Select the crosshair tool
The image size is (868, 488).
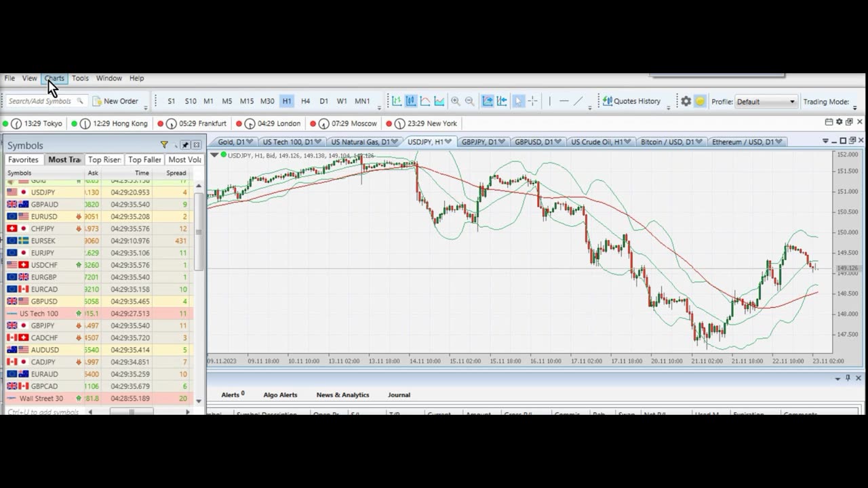click(532, 101)
